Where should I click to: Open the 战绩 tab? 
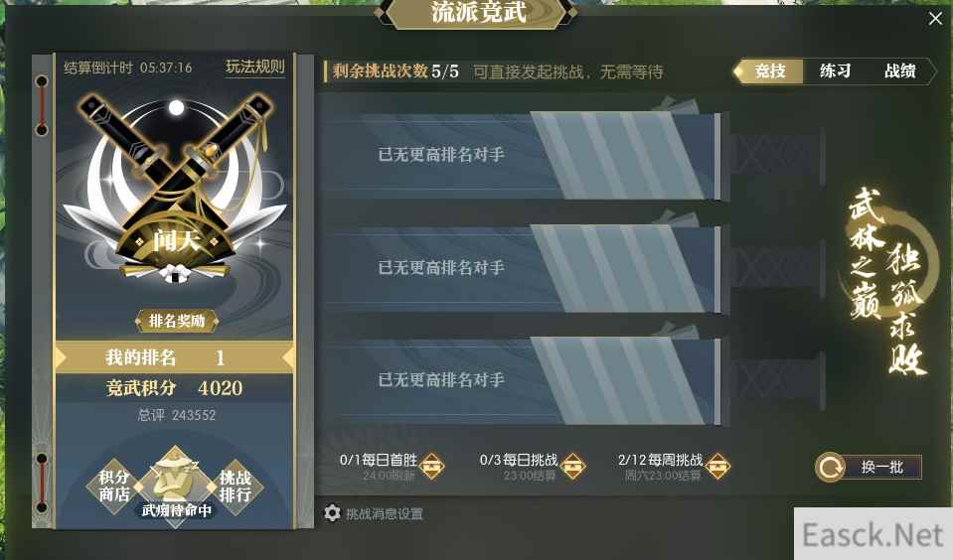899,71
